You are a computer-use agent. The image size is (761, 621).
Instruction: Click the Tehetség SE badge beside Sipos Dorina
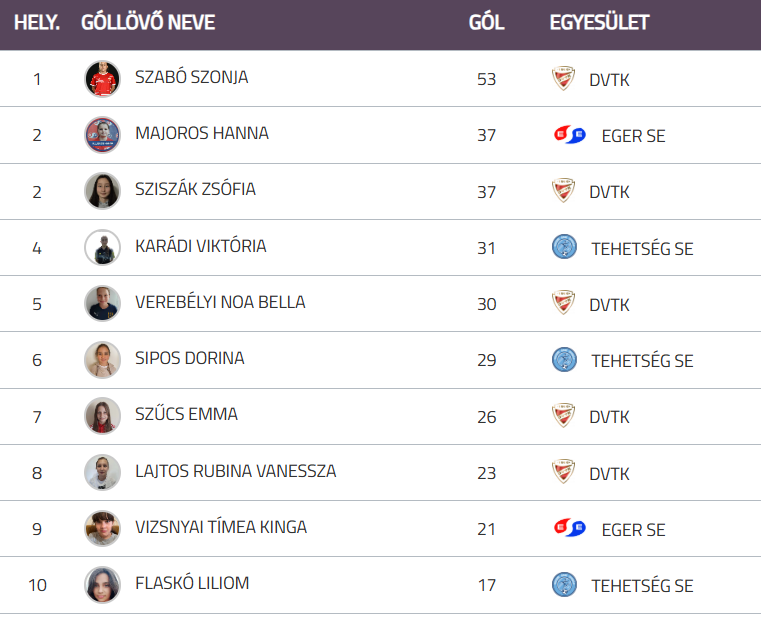coord(564,360)
